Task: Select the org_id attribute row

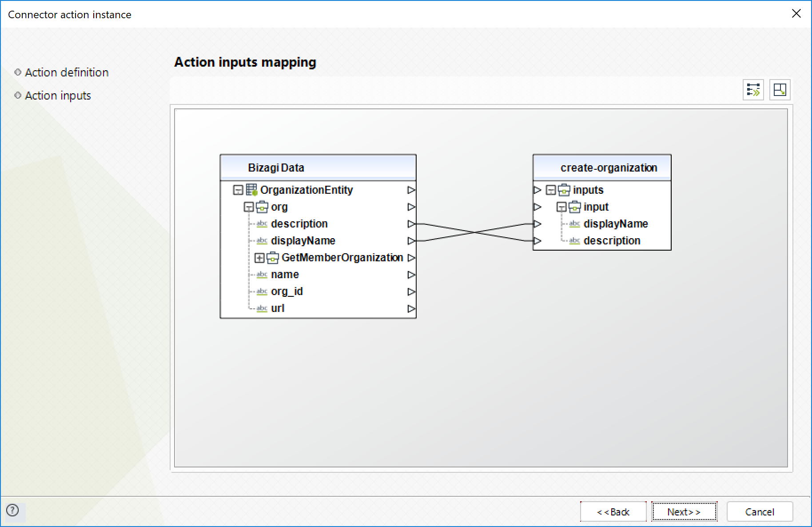Action: point(287,291)
